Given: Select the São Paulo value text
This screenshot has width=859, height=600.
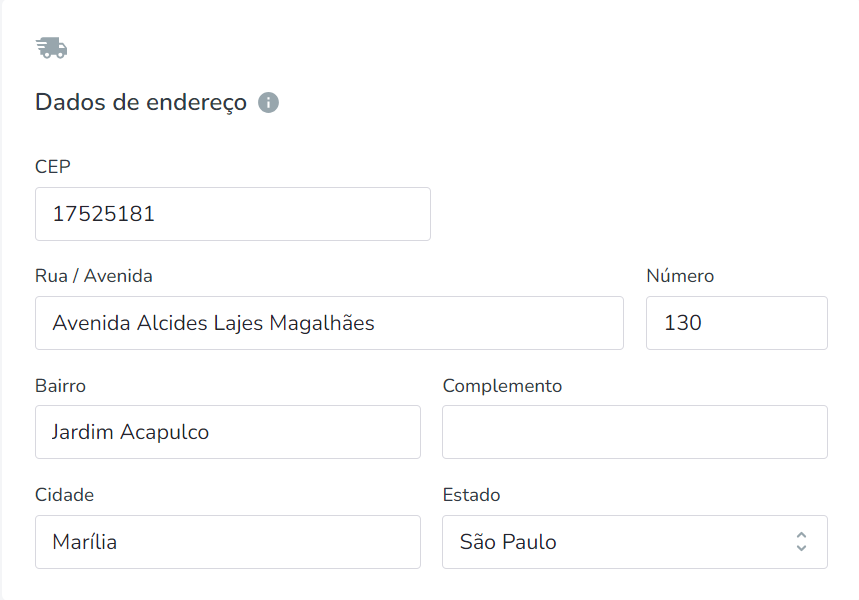Looking at the screenshot, I should [x=508, y=542].
